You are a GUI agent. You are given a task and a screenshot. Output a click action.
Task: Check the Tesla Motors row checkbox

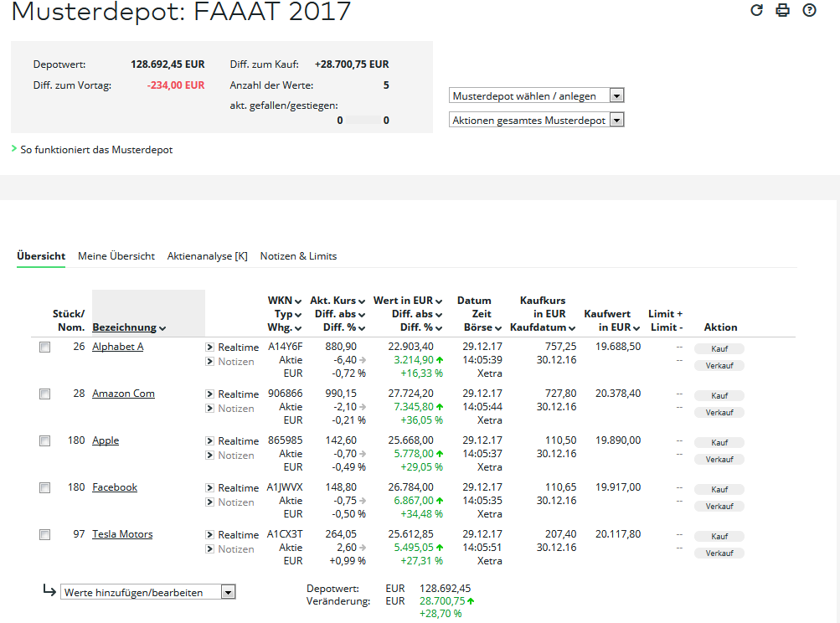pos(45,534)
